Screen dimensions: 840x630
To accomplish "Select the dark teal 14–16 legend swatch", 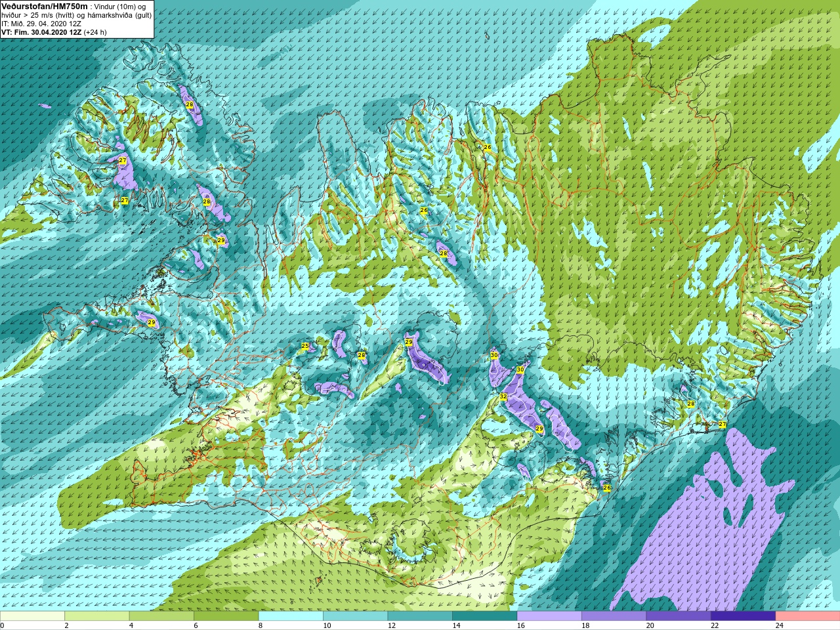I will click(484, 616).
